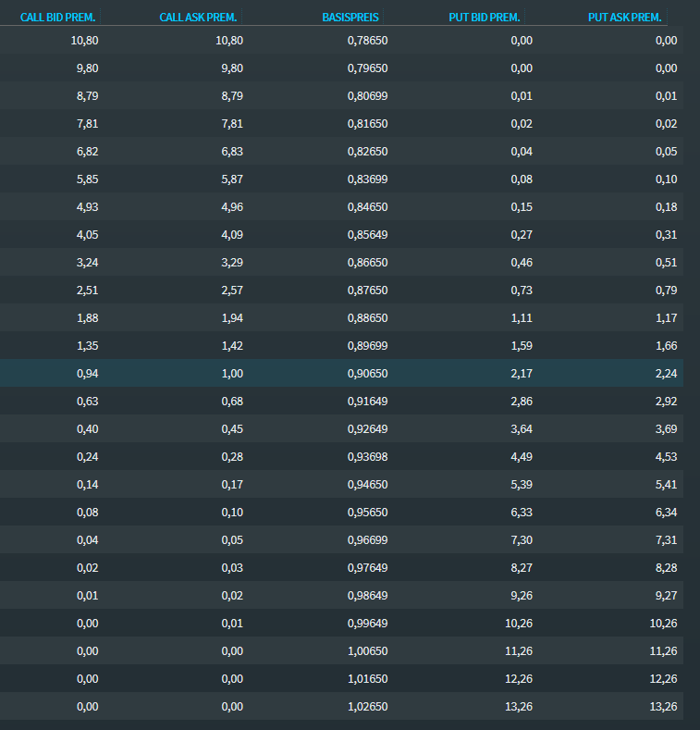The width and height of the screenshot is (700, 730).
Task: Click put bid premium 7,30
Action: 521,540
